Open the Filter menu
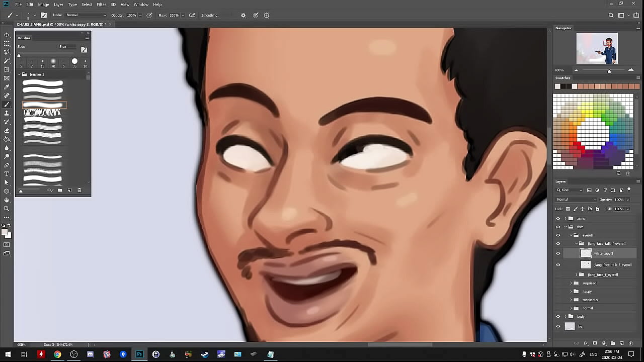The height and width of the screenshot is (362, 644). [101, 5]
